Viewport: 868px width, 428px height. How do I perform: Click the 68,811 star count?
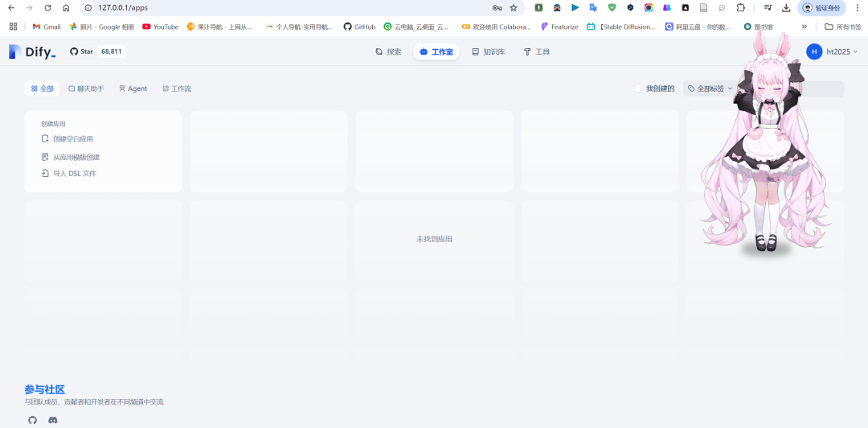click(x=111, y=51)
